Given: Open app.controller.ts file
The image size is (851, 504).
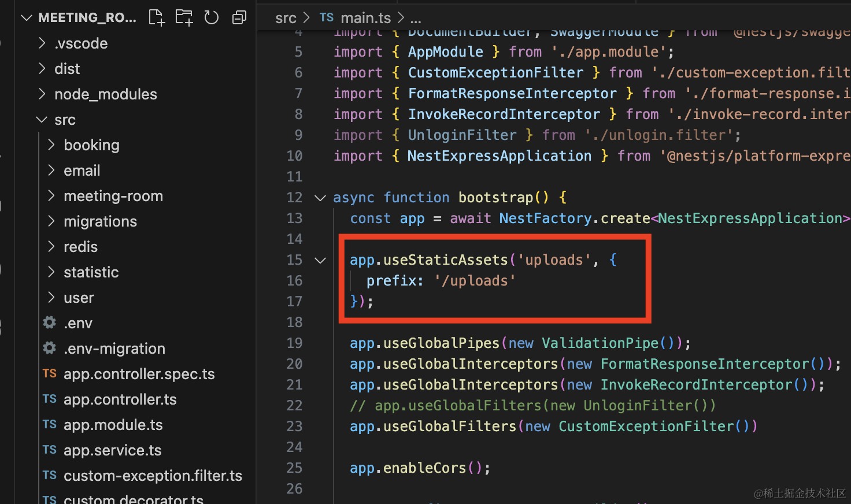Looking at the screenshot, I should pyautogui.click(x=120, y=399).
